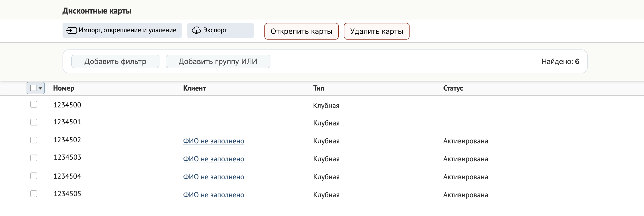Mark the checkbox for card 1234503
The width and height of the screenshot is (644, 216).
[34, 158]
